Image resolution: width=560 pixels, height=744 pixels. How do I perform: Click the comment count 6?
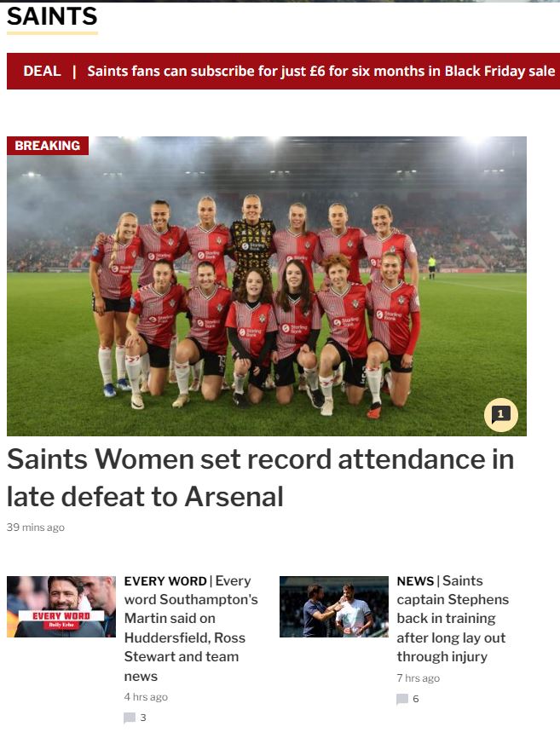(x=416, y=699)
